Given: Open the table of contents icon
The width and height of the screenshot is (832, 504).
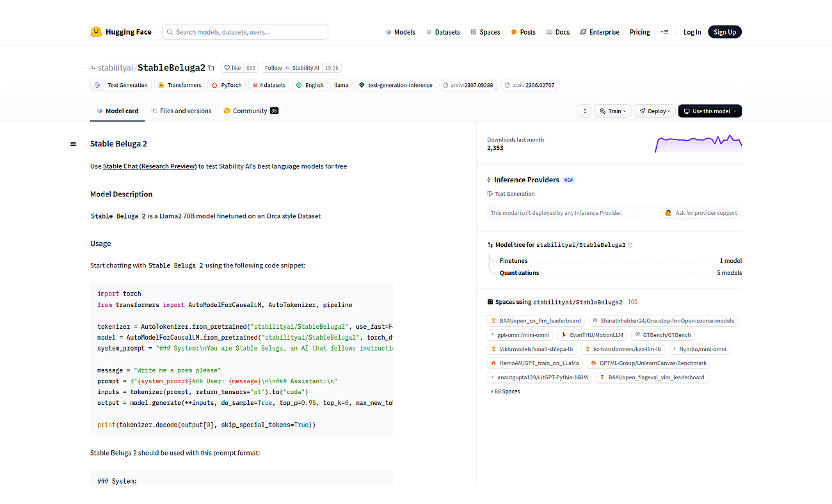Looking at the screenshot, I should 73,144.
